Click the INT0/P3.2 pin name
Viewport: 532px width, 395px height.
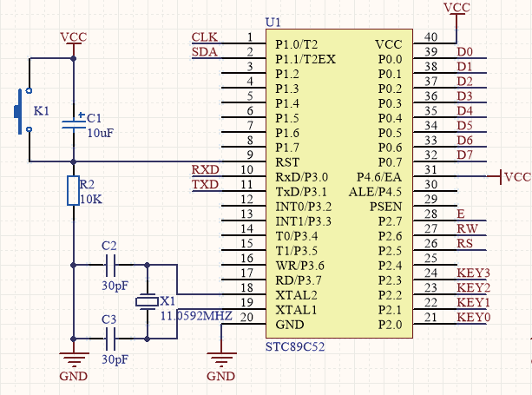304,207
